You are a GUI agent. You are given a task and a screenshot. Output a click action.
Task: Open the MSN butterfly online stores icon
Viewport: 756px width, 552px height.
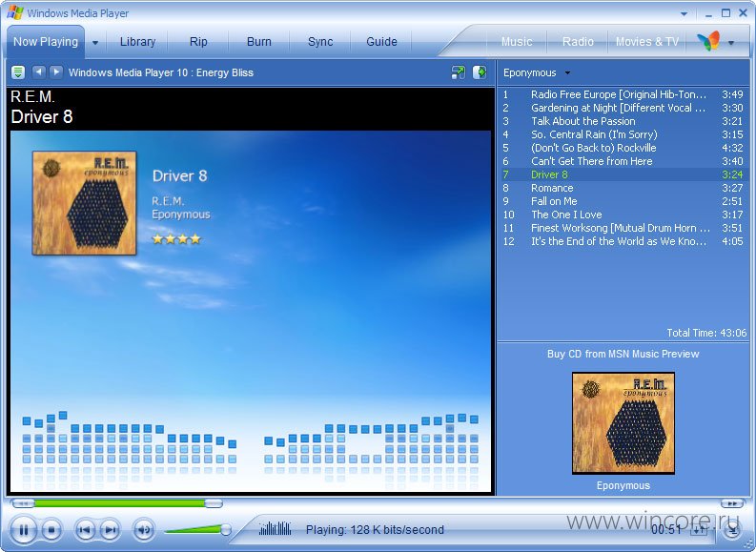coord(707,41)
